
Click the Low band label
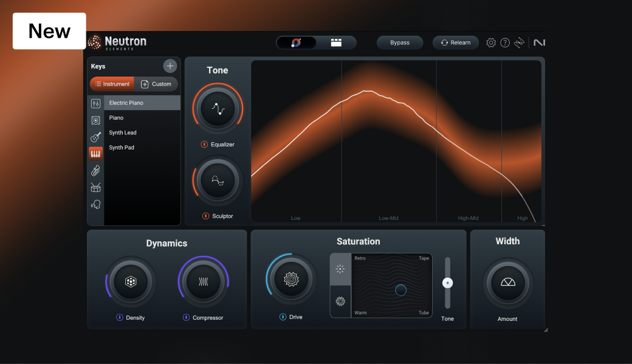coord(295,218)
